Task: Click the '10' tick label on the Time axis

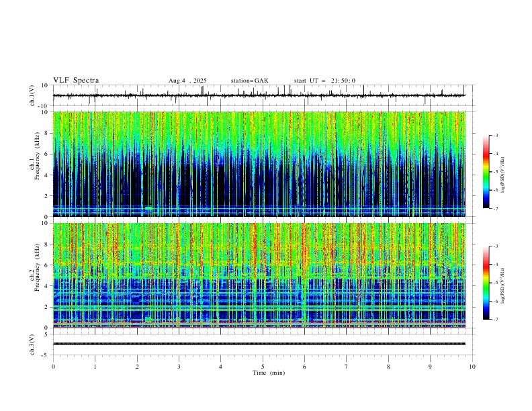Action: point(472,367)
